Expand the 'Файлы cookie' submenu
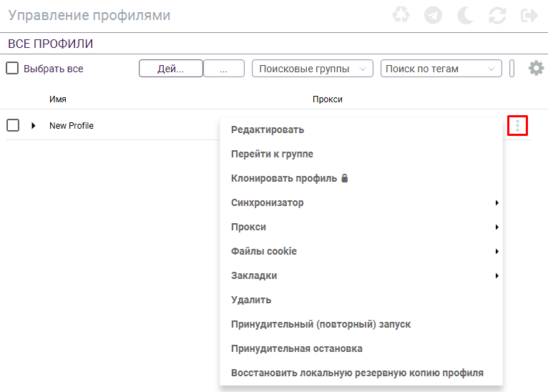Viewport: 548px width, 392px height. [x=361, y=251]
